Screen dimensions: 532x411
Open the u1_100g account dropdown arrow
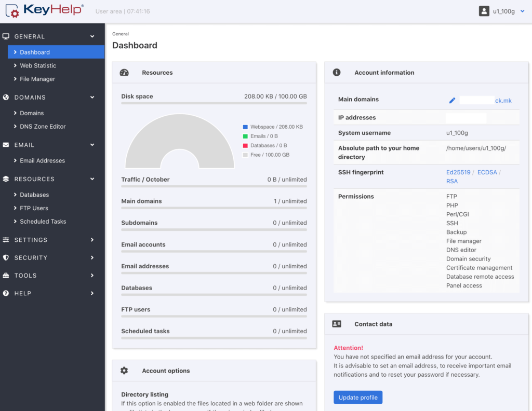(523, 11)
